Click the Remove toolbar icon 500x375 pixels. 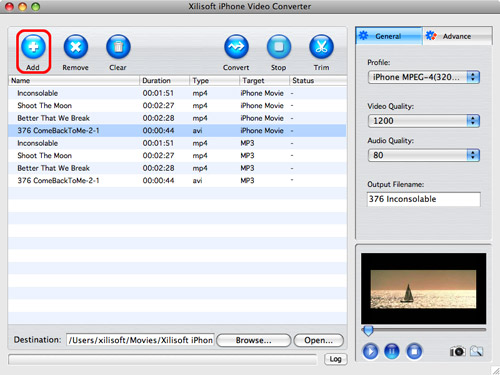tap(76, 47)
